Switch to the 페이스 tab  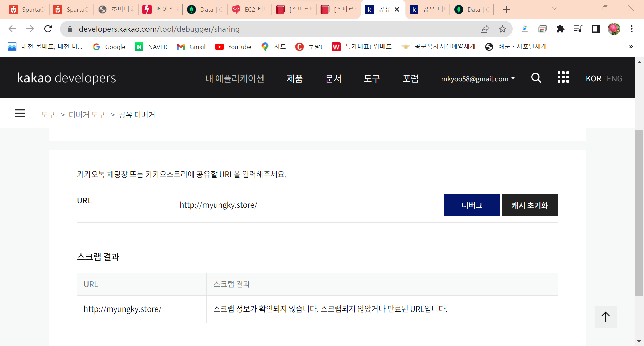(161, 10)
